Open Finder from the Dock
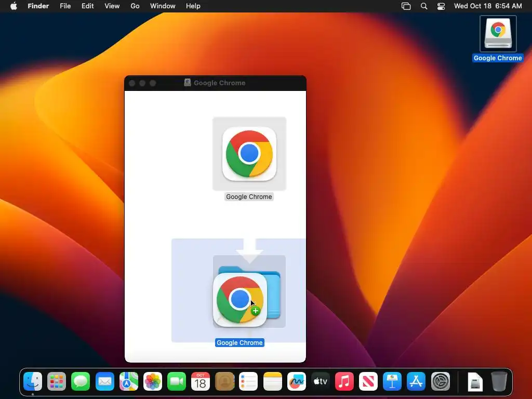Screen dimensions: 532x399 pos(33,382)
